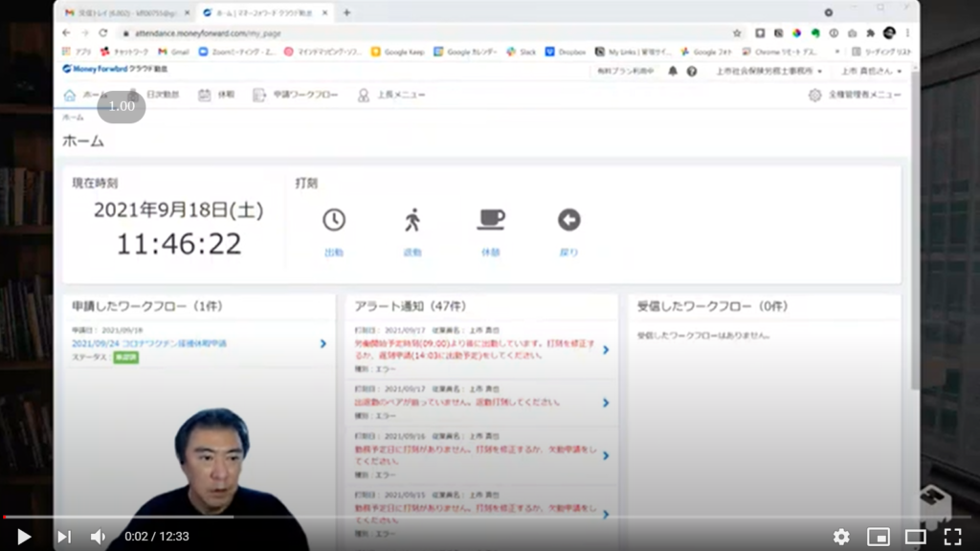Click the 有料プラン利用中 button
The width and height of the screenshot is (980, 551).
click(x=625, y=71)
